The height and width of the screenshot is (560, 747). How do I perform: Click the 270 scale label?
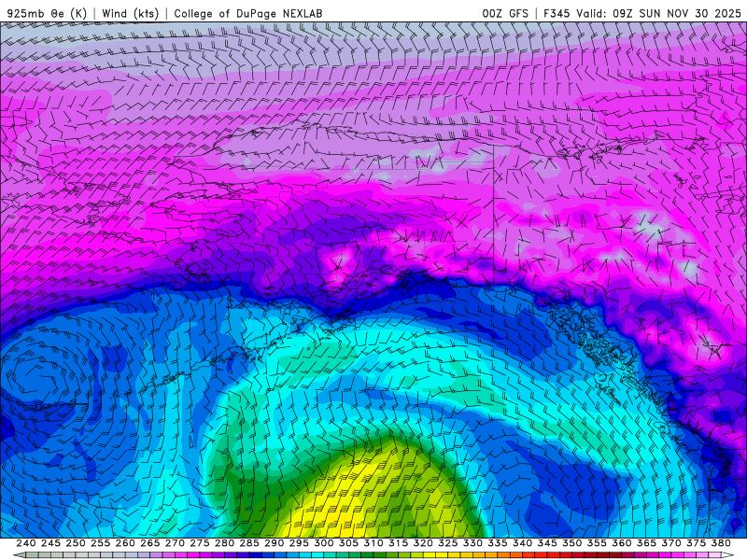pyautogui.click(x=175, y=543)
